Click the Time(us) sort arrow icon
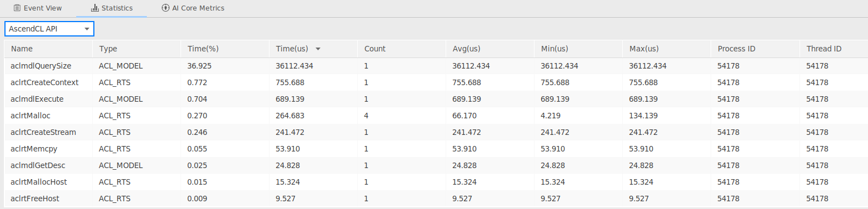The image size is (868, 209). pyautogui.click(x=318, y=49)
